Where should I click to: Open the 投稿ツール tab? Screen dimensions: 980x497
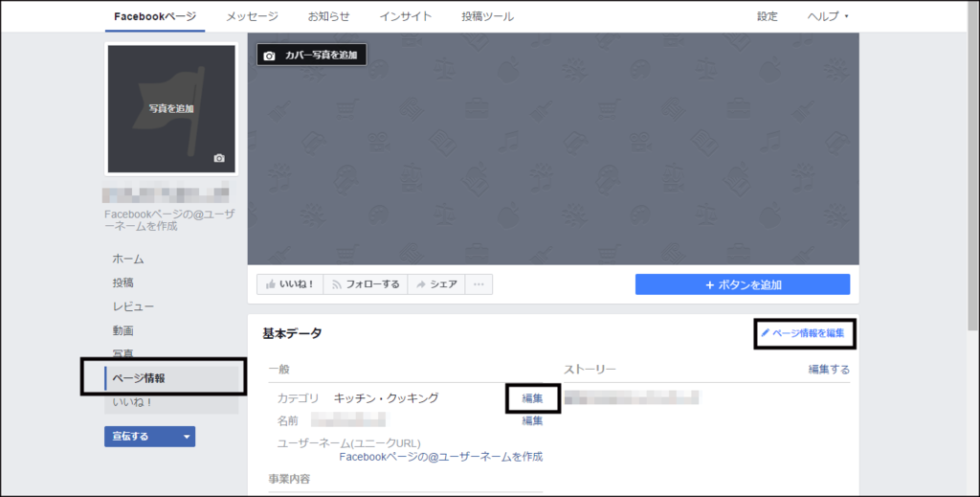click(487, 17)
